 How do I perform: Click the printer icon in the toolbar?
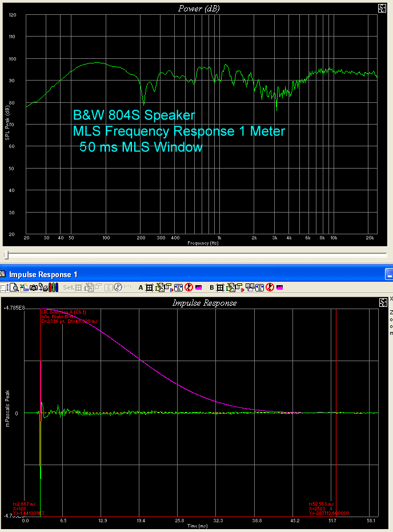point(43,288)
